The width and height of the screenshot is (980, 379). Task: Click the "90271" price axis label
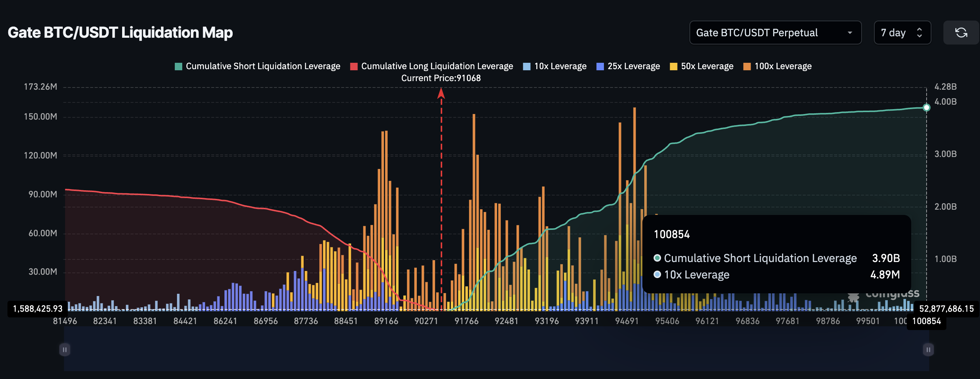[426, 321]
